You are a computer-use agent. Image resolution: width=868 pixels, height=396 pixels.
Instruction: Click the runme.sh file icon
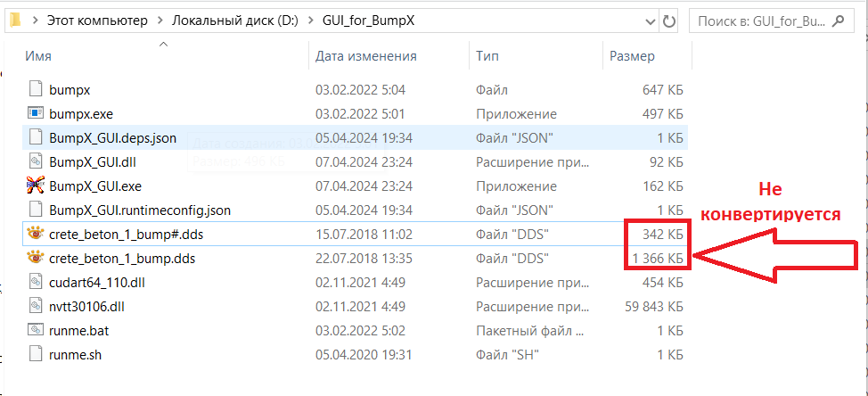(36, 354)
